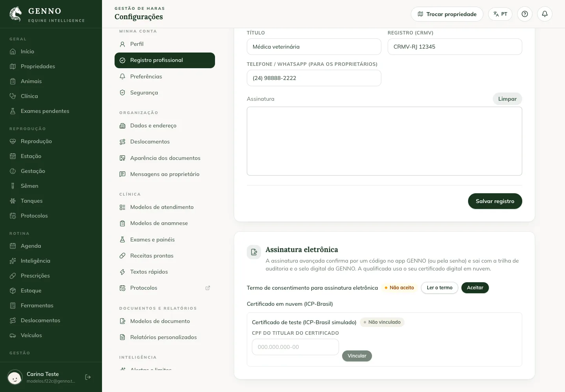Click the GENNO horse logo

pyautogui.click(x=16, y=14)
